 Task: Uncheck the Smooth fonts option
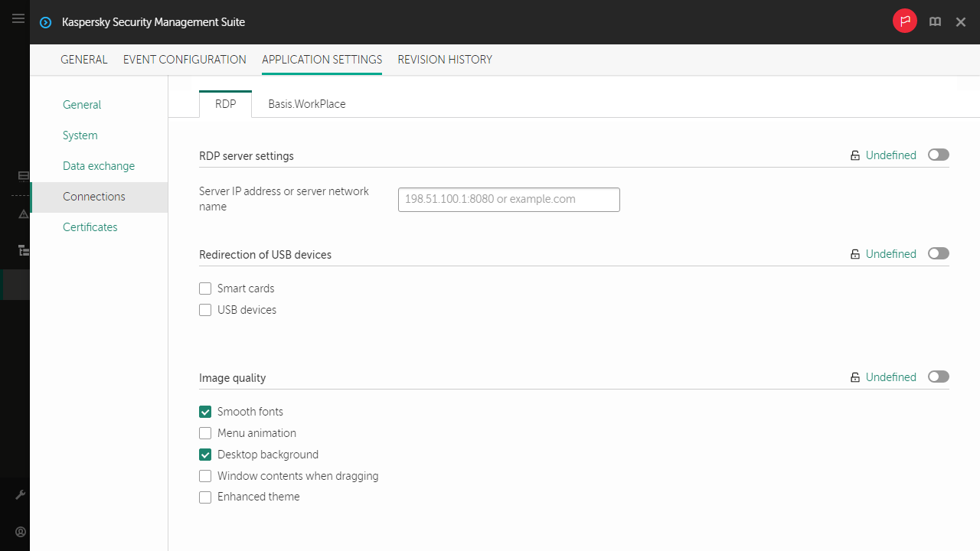(204, 411)
